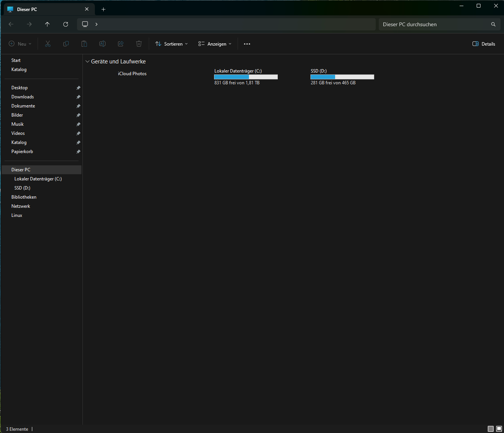Unpin Dokumente using its pin icon
Screen dimensions: 504x433
pyautogui.click(x=78, y=106)
